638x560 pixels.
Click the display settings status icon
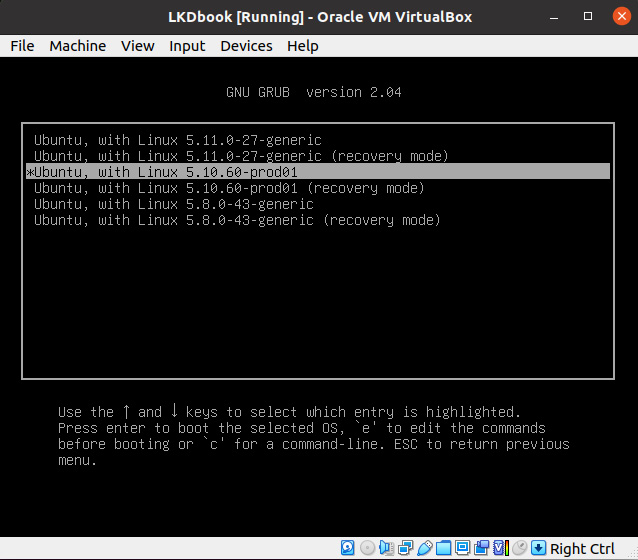(462, 548)
